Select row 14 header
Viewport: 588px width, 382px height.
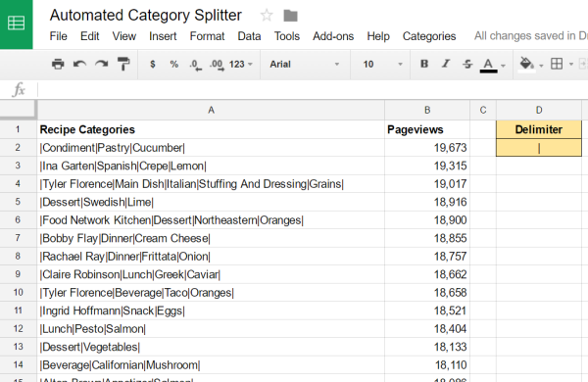(x=18, y=364)
